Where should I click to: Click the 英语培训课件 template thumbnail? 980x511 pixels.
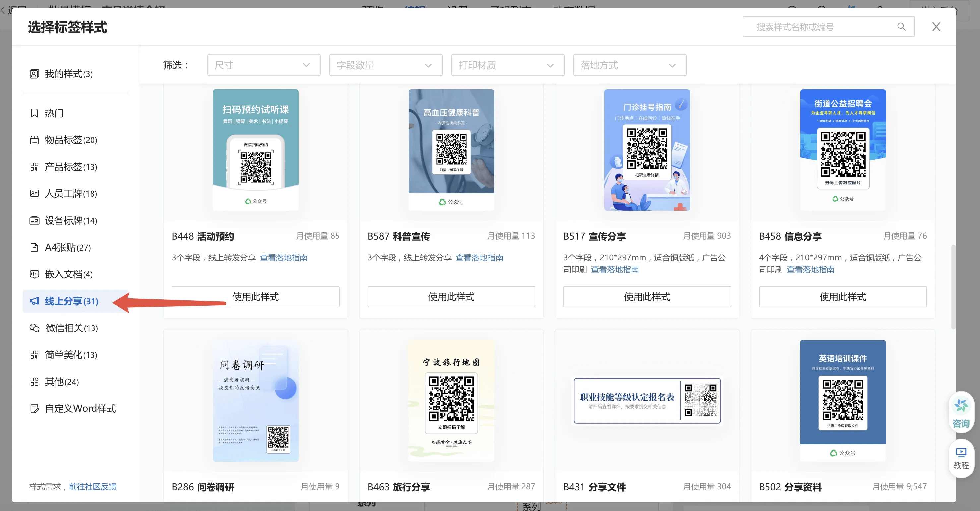tap(843, 401)
